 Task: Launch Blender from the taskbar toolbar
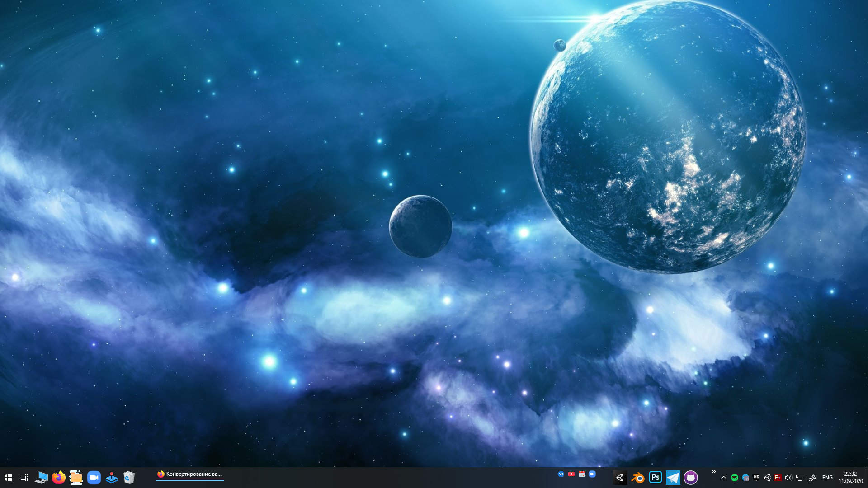pos(637,478)
